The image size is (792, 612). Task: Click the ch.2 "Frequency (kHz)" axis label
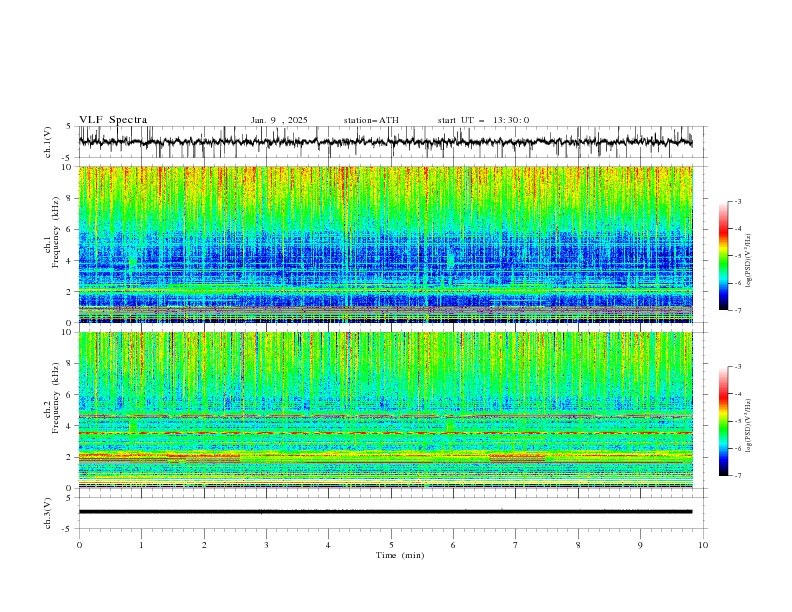pos(56,398)
